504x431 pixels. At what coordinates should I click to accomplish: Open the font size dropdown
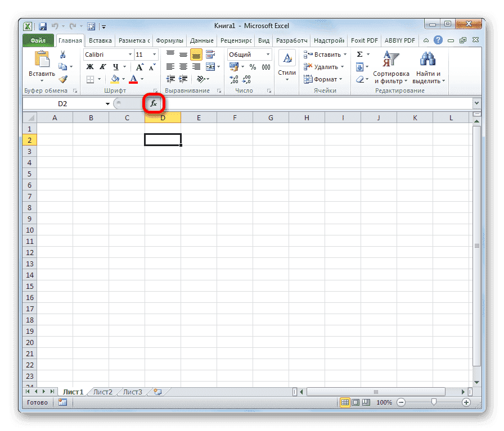[154, 54]
